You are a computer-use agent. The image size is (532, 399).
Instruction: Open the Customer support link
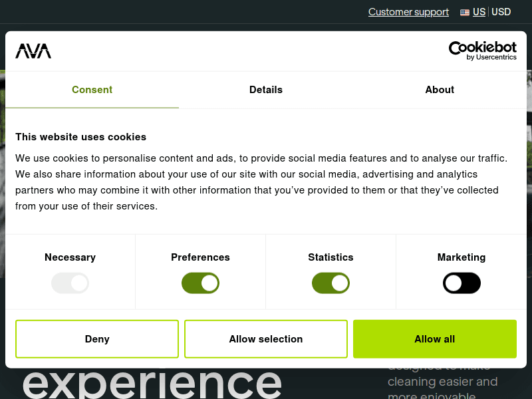(408, 12)
